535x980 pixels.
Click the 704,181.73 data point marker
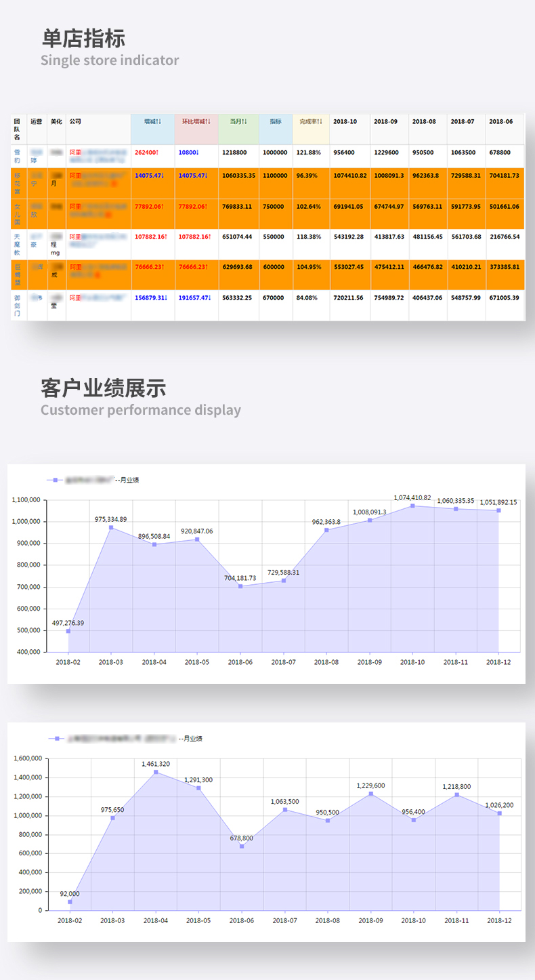click(240, 586)
